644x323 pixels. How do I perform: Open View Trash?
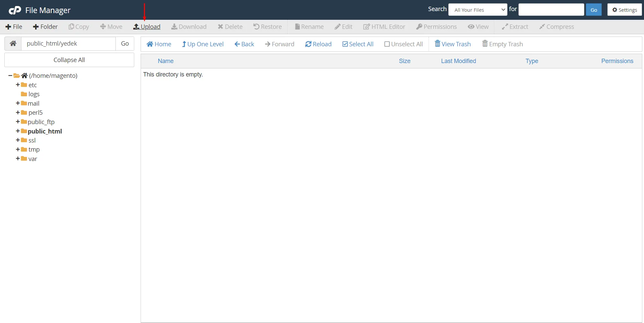(453, 44)
